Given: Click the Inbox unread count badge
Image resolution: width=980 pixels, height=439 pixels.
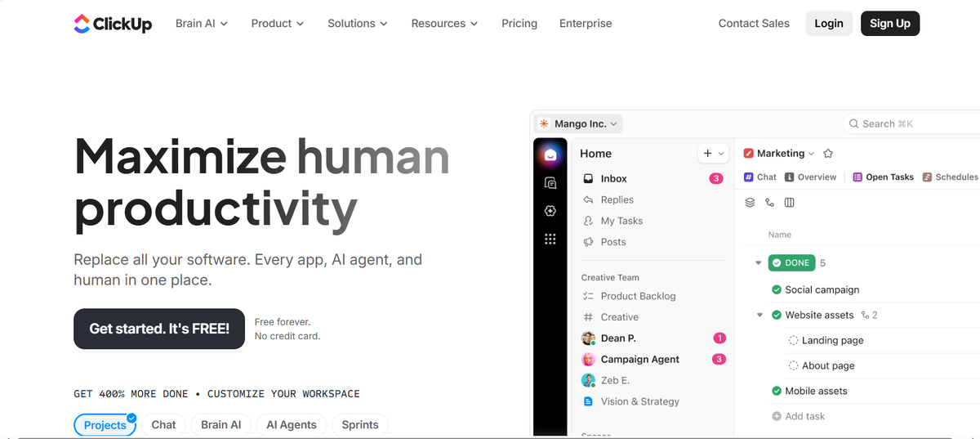Looking at the screenshot, I should 716,178.
